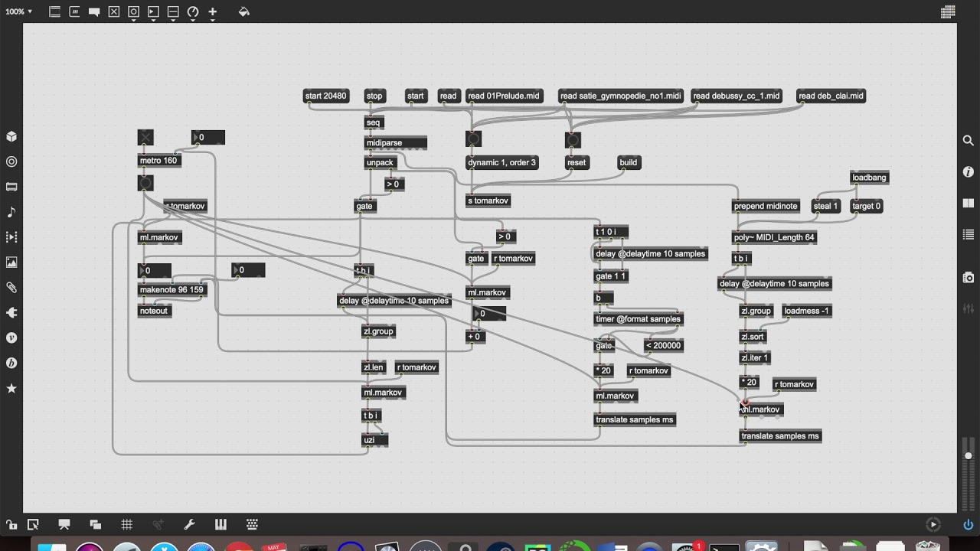Screen dimensions: 980x551
Task: Select the Message box tool
Action: pyautogui.click(x=74, y=11)
